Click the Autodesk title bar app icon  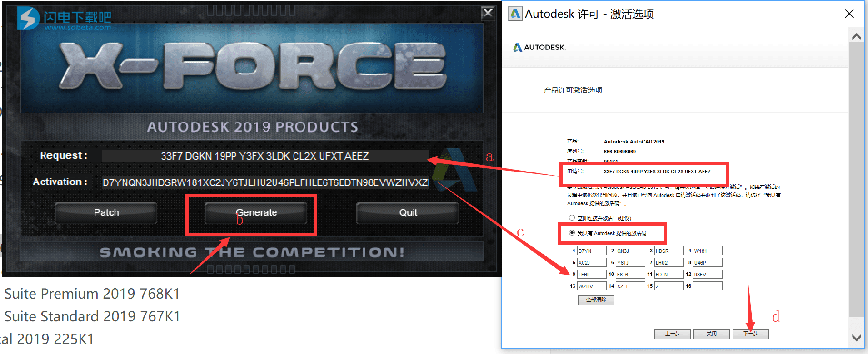click(x=515, y=14)
